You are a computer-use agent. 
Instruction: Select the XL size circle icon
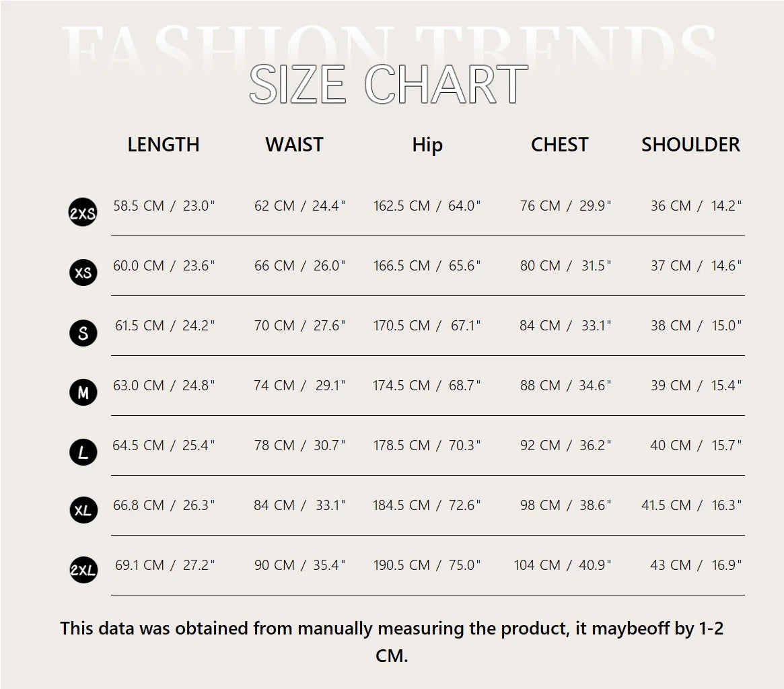[x=83, y=511]
